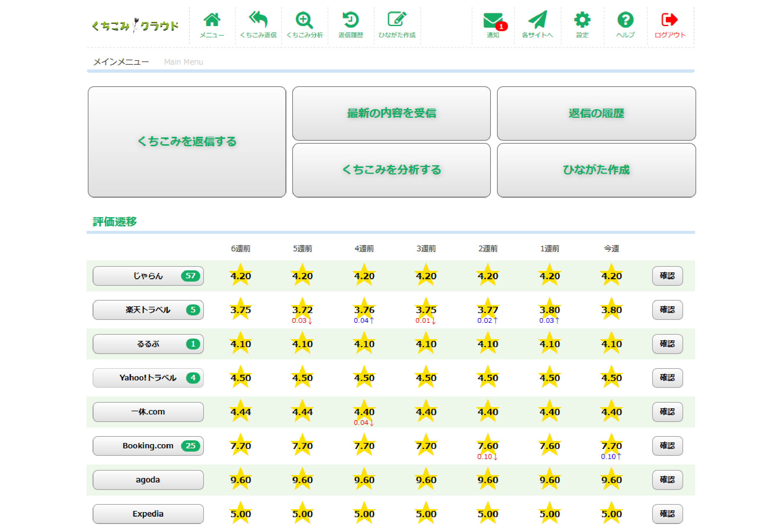The width and height of the screenshot is (781, 532).
Task: Click the 0.10↑ change under Booking.com 今週
Action: [x=611, y=456]
